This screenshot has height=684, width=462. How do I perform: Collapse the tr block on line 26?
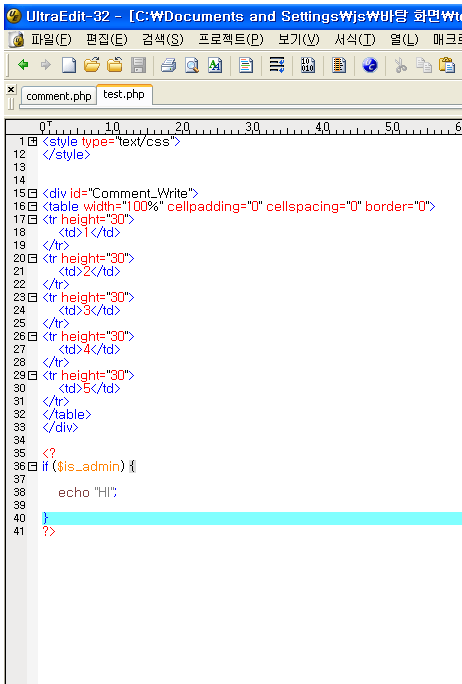(x=32, y=336)
